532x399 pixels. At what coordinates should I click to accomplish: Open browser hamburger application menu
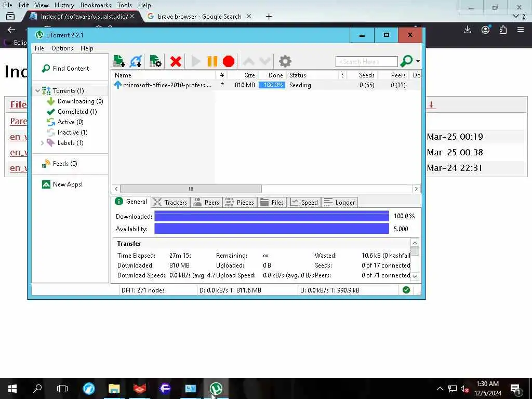pos(521,30)
